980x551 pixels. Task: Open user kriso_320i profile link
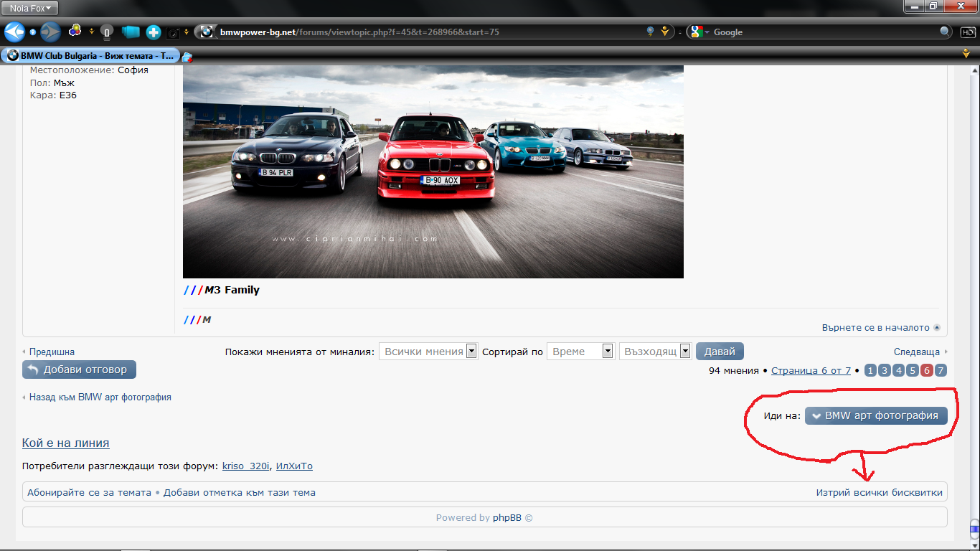pyautogui.click(x=246, y=466)
